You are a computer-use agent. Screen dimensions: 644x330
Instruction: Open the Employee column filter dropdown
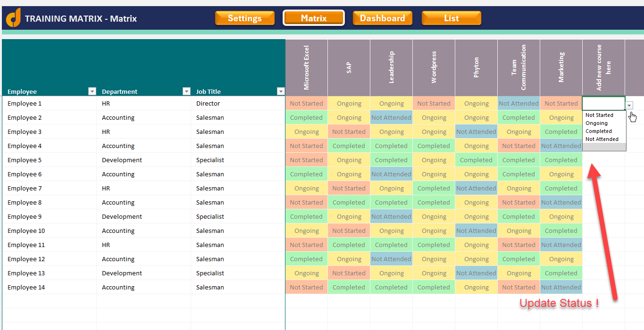(x=92, y=91)
